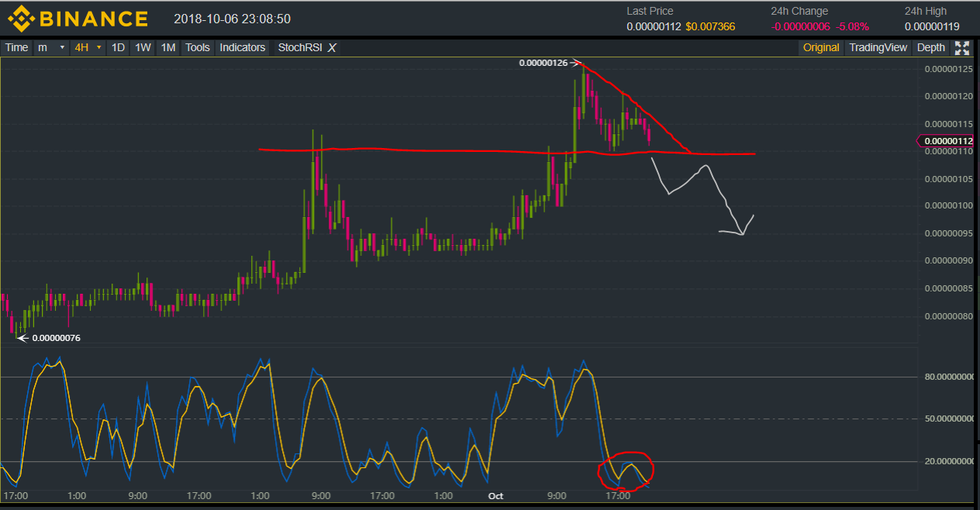The width and height of the screenshot is (980, 510).
Task: Click the Oct date label on time axis
Action: 496,495
